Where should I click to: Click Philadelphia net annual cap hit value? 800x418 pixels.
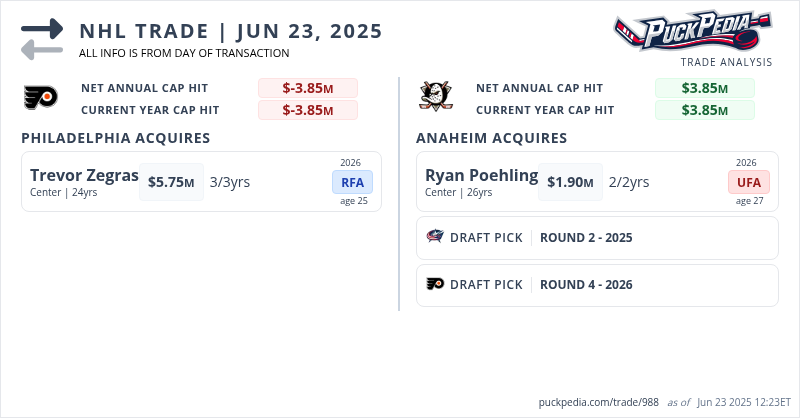(307, 88)
